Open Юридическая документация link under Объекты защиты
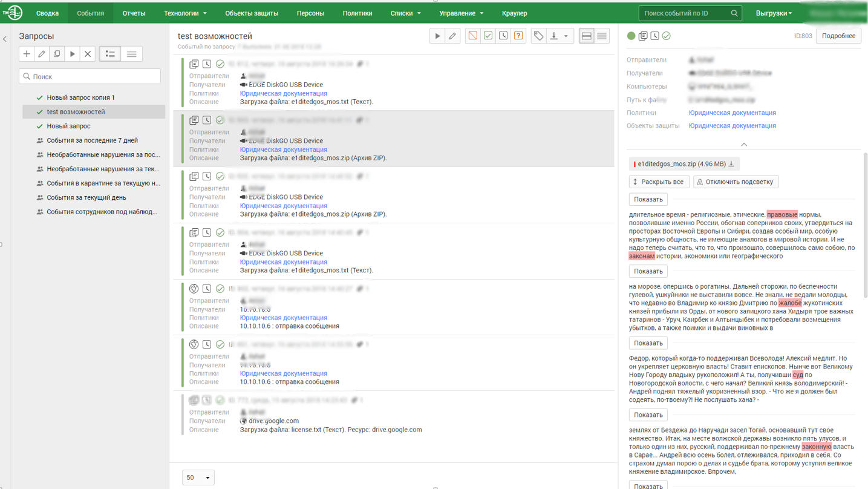The image size is (868, 489). 732,126
